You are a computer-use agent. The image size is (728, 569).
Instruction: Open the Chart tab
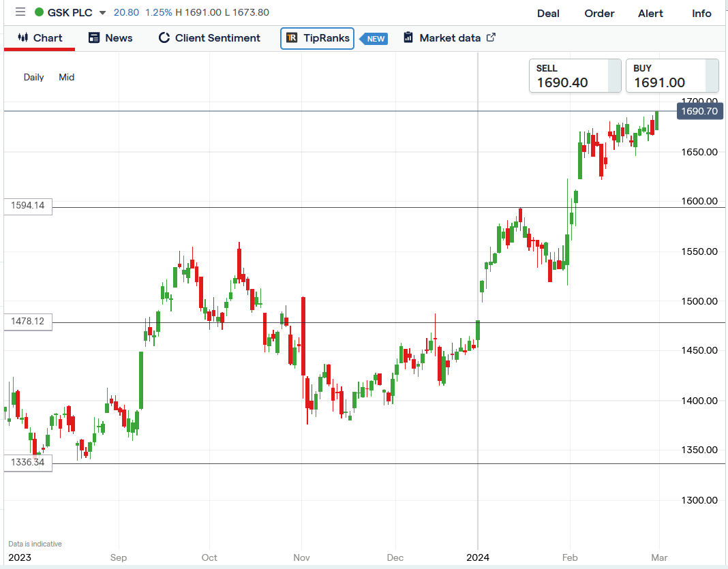coord(40,38)
